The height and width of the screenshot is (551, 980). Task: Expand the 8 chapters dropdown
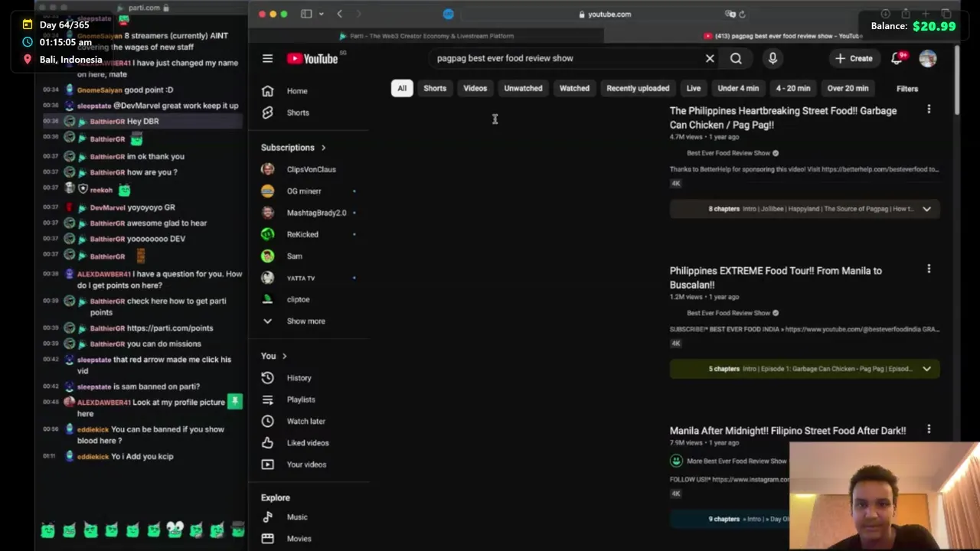coord(926,209)
